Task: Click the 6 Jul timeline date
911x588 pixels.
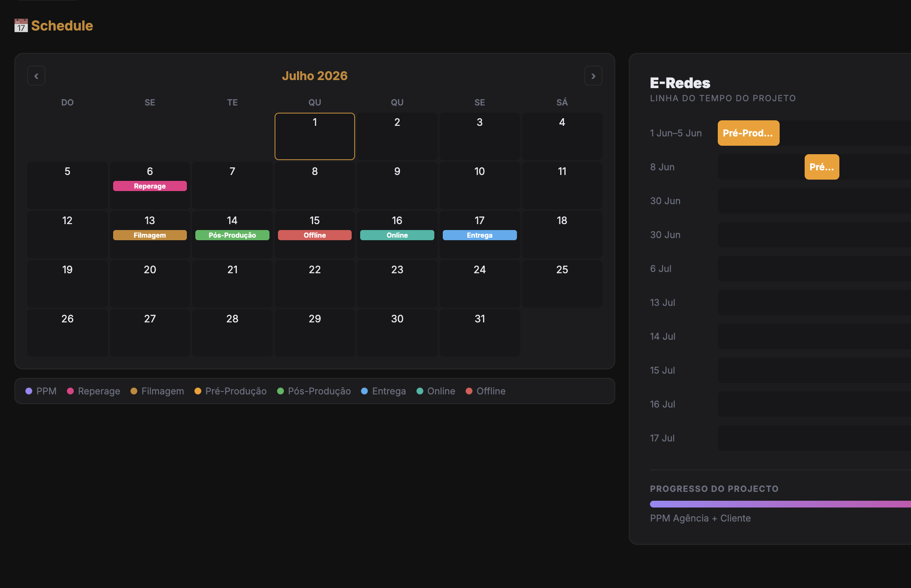Action: [x=661, y=269]
